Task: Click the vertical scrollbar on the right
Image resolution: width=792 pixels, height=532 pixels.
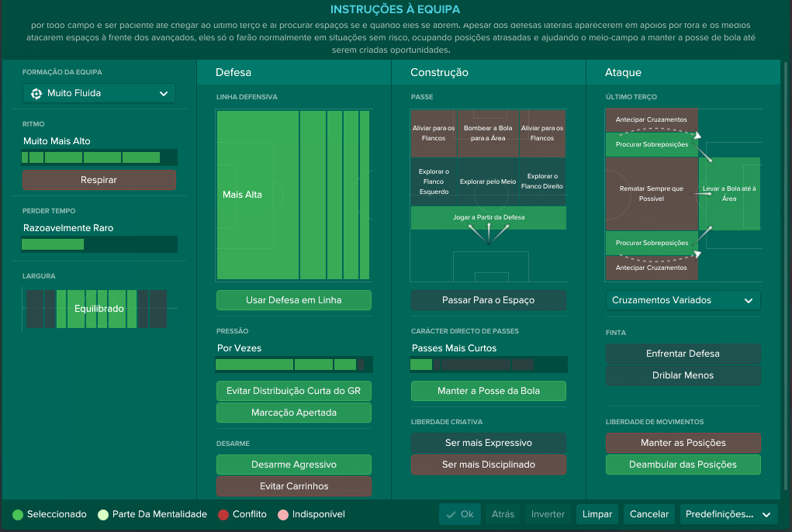Action: (x=786, y=275)
